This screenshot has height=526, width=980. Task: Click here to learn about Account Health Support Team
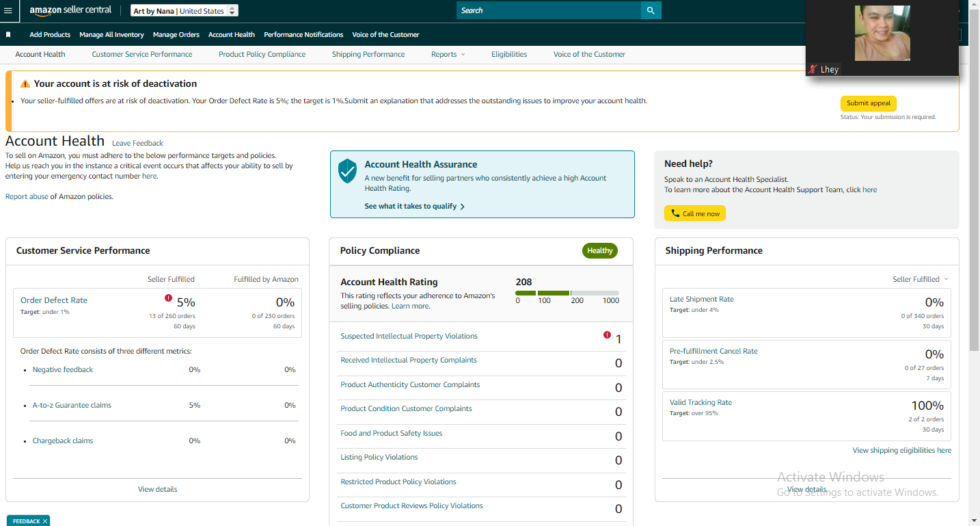click(x=869, y=189)
